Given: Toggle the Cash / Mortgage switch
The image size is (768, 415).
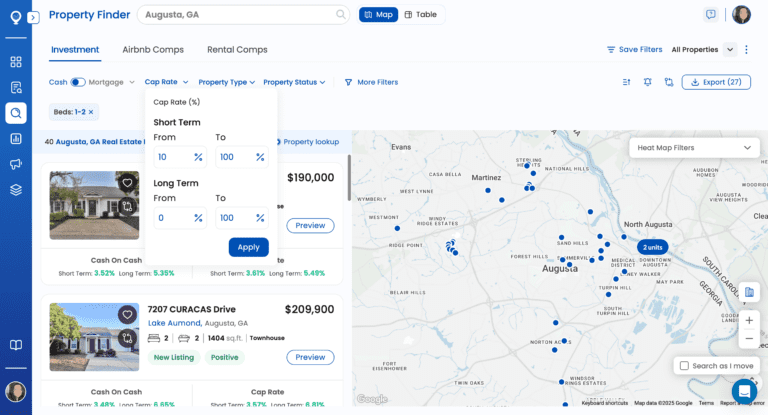Looking at the screenshot, I should pos(78,82).
